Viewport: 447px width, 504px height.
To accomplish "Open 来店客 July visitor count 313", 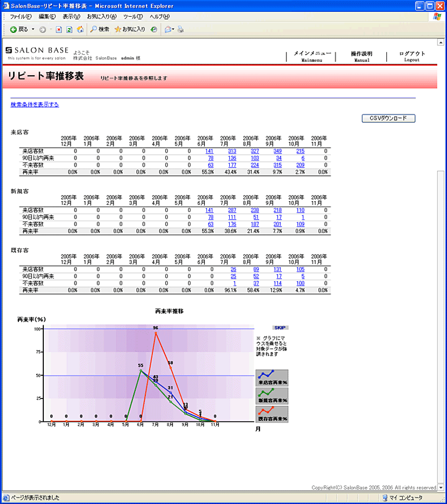I will point(232,151).
